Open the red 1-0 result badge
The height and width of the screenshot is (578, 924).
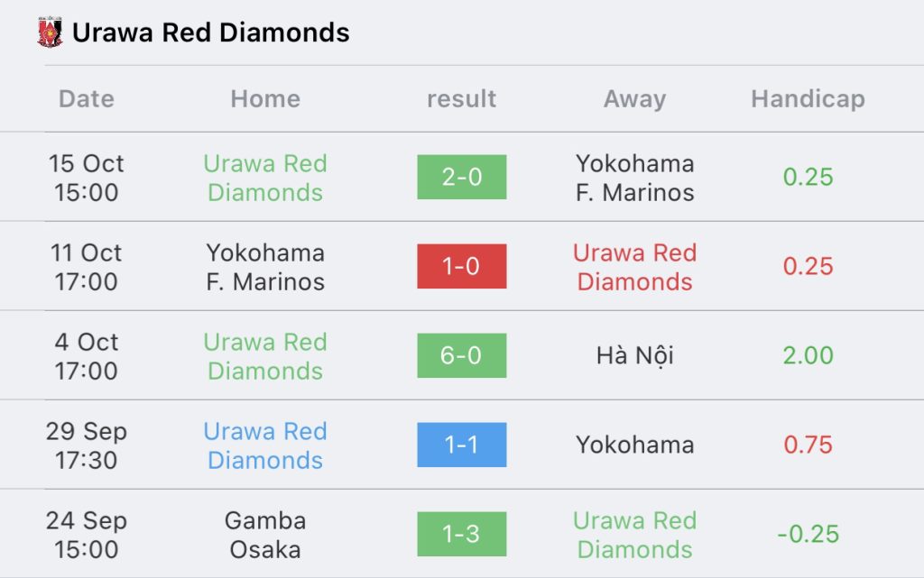[462, 266]
